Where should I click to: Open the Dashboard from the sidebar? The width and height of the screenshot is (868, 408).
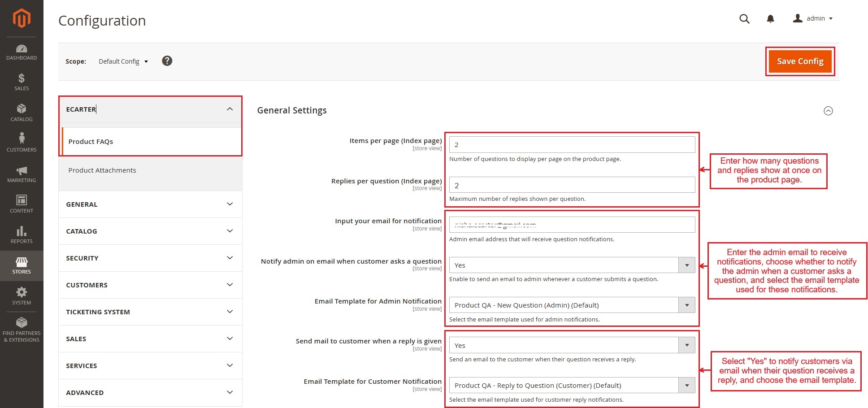[22, 52]
